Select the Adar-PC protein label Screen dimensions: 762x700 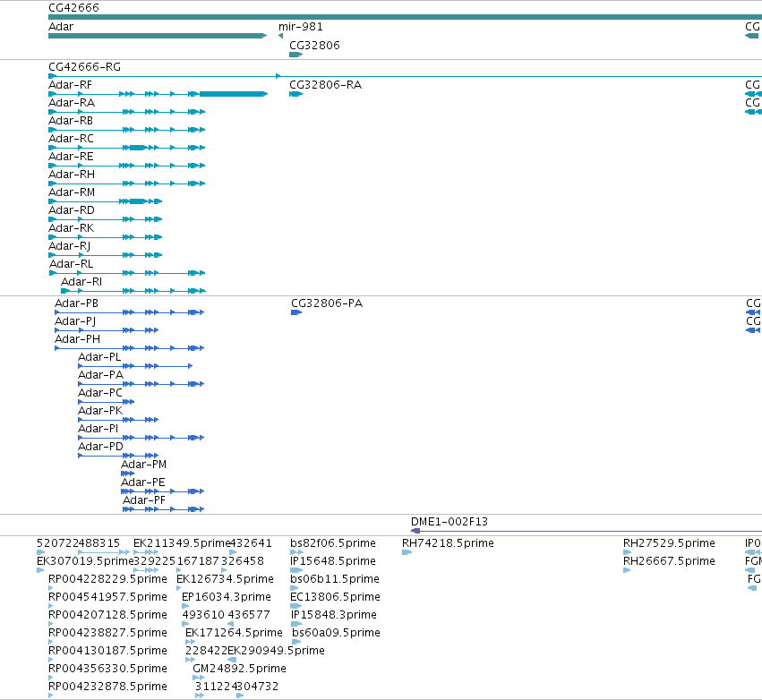click(x=100, y=393)
